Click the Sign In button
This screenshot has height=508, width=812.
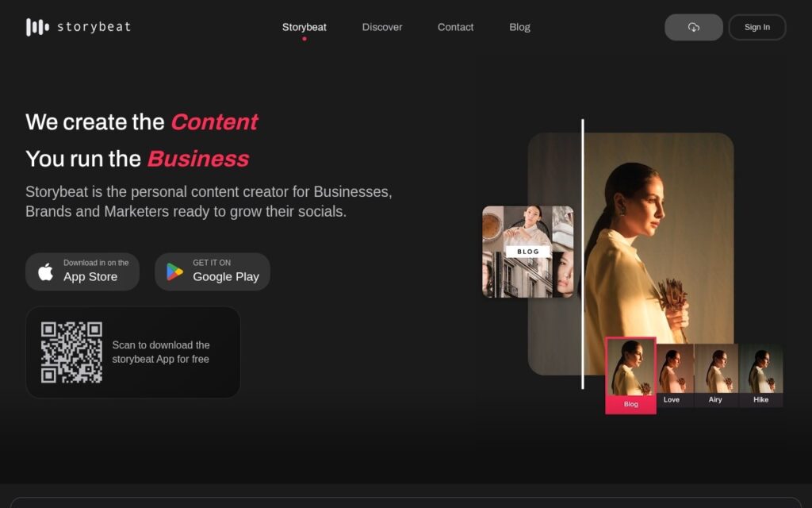coord(757,27)
